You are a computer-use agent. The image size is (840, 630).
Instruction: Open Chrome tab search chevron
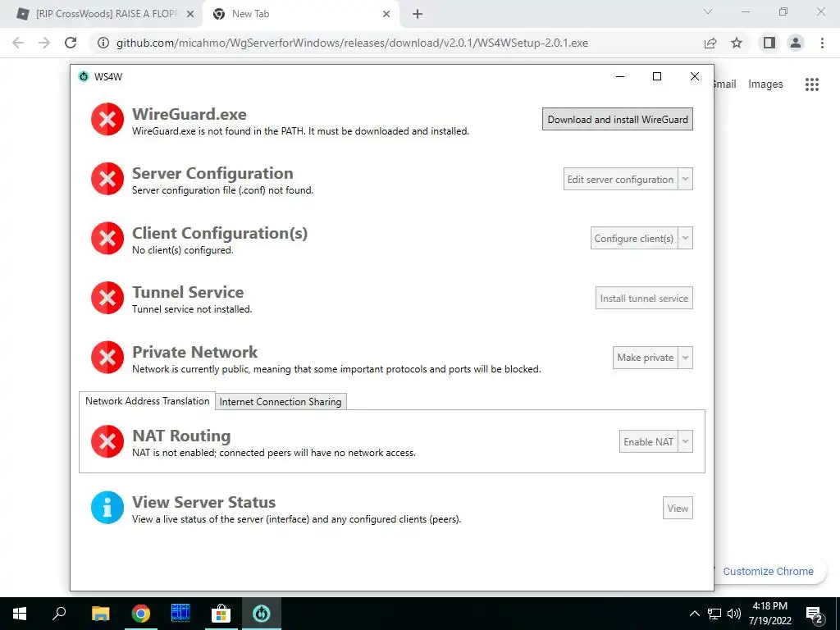(708, 11)
